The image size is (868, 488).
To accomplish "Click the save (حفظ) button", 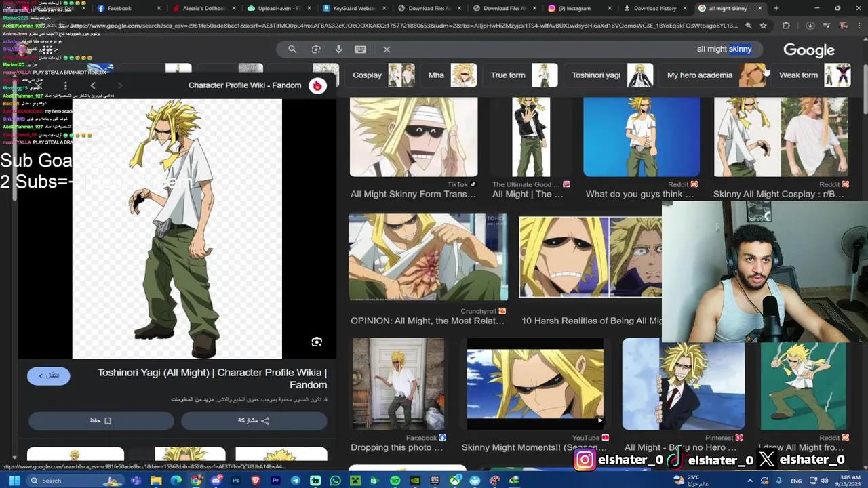I will coord(100,421).
